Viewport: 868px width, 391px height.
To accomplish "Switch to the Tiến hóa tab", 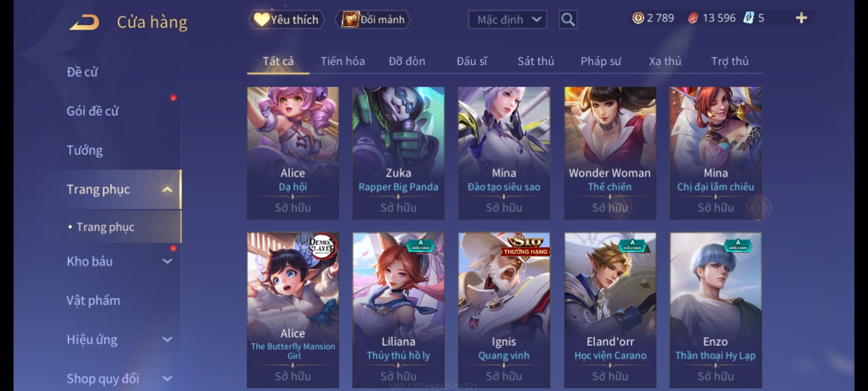I will click(x=342, y=61).
